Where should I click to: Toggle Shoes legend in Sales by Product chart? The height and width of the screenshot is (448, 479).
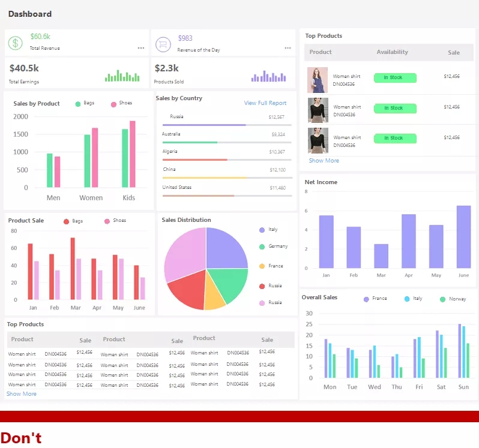pos(121,104)
